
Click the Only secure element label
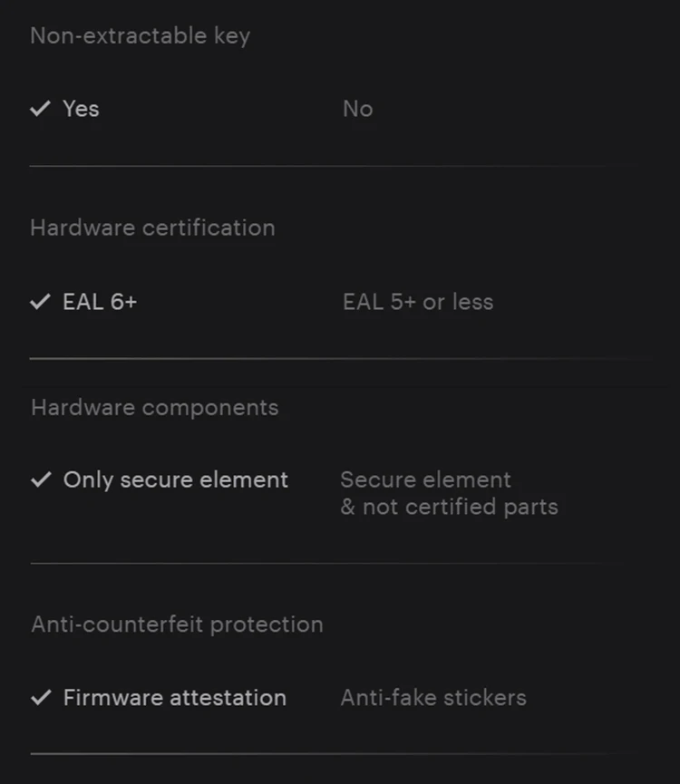(175, 480)
